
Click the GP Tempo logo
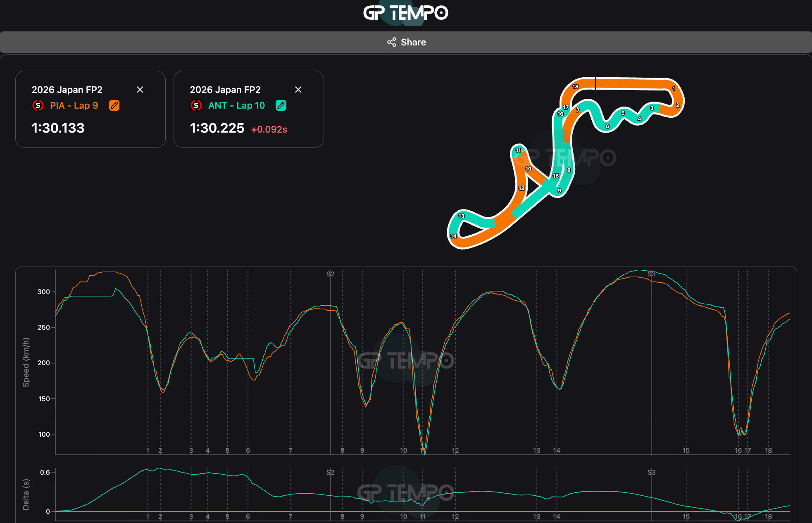(x=405, y=13)
